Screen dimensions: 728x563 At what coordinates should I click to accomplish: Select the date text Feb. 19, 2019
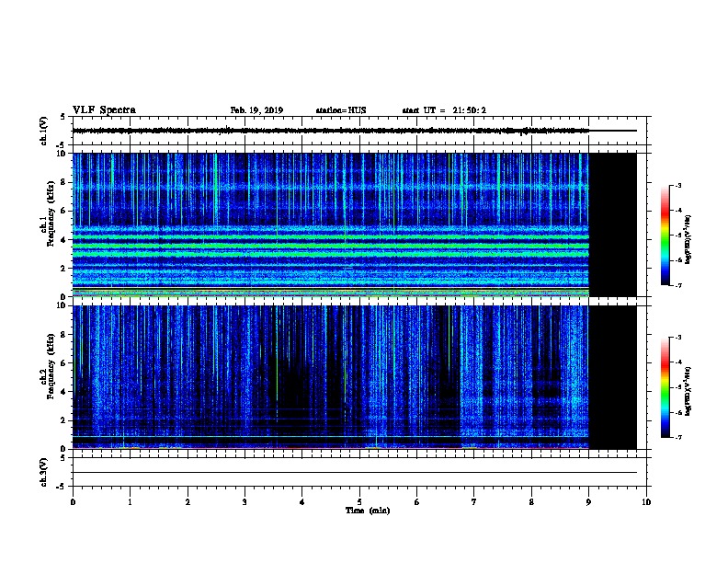256,110
